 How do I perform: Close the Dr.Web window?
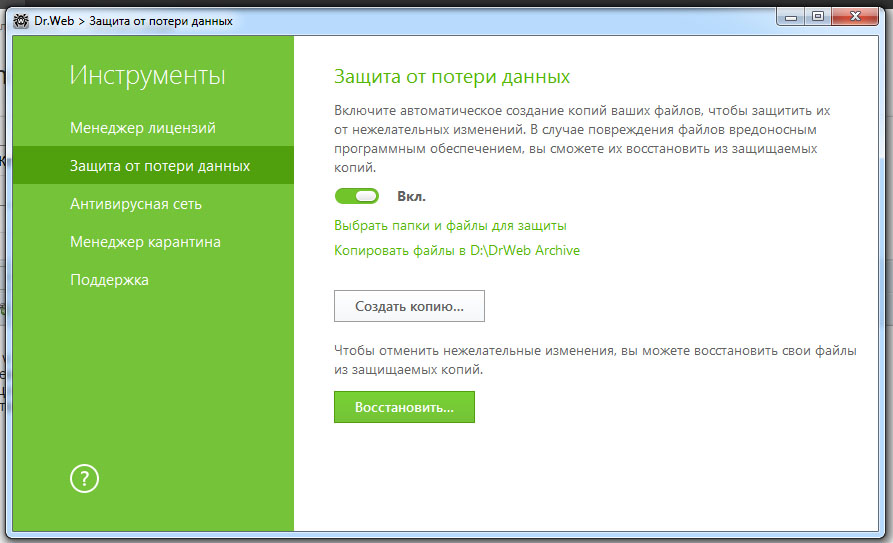point(853,15)
